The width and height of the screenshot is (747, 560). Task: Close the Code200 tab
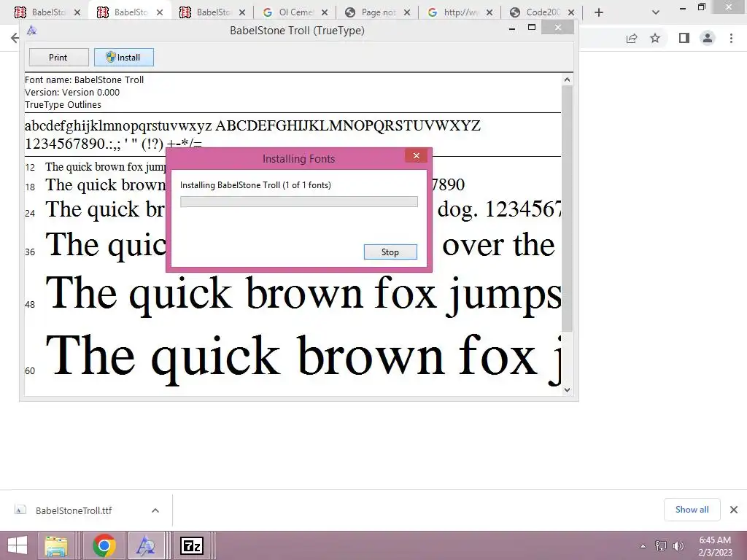[571, 12]
